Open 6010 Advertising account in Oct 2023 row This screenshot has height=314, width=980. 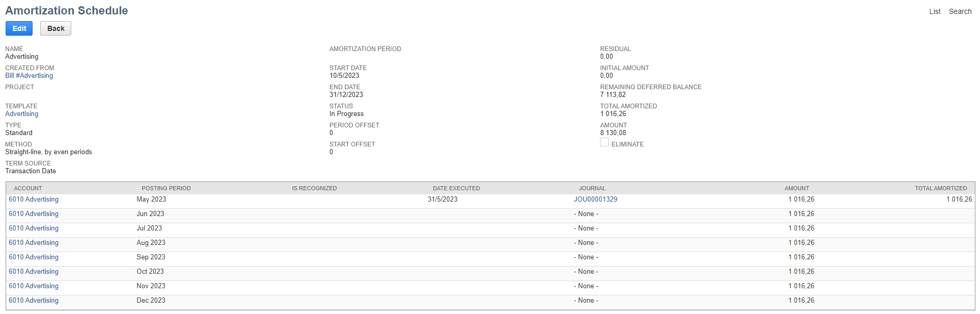(x=34, y=272)
